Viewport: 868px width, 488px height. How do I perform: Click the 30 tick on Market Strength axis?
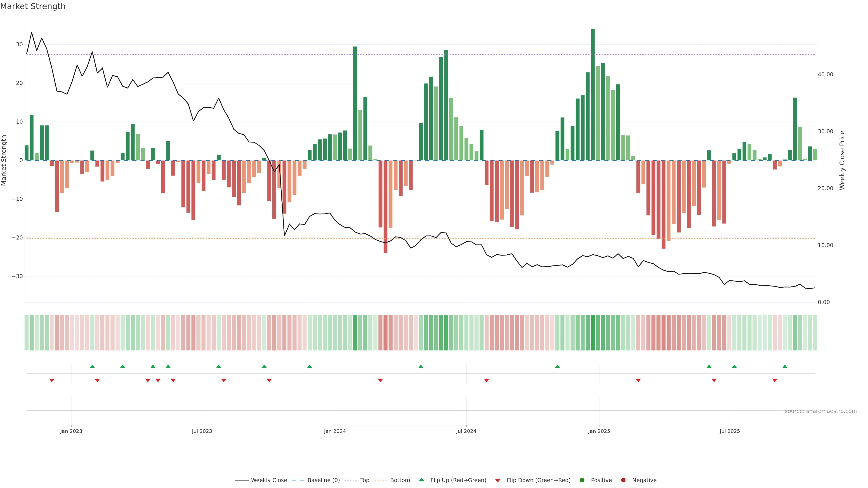point(19,45)
